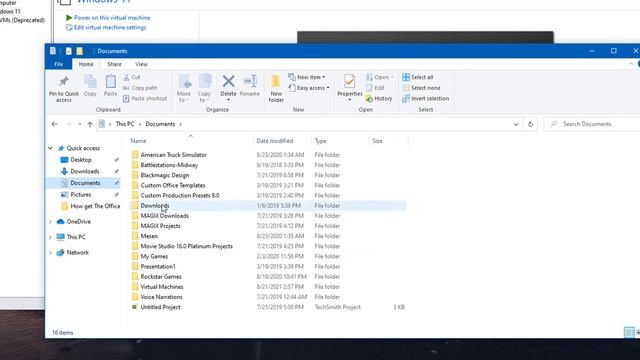
Task: Click the Paste clipboard icon
Action: click(110, 81)
